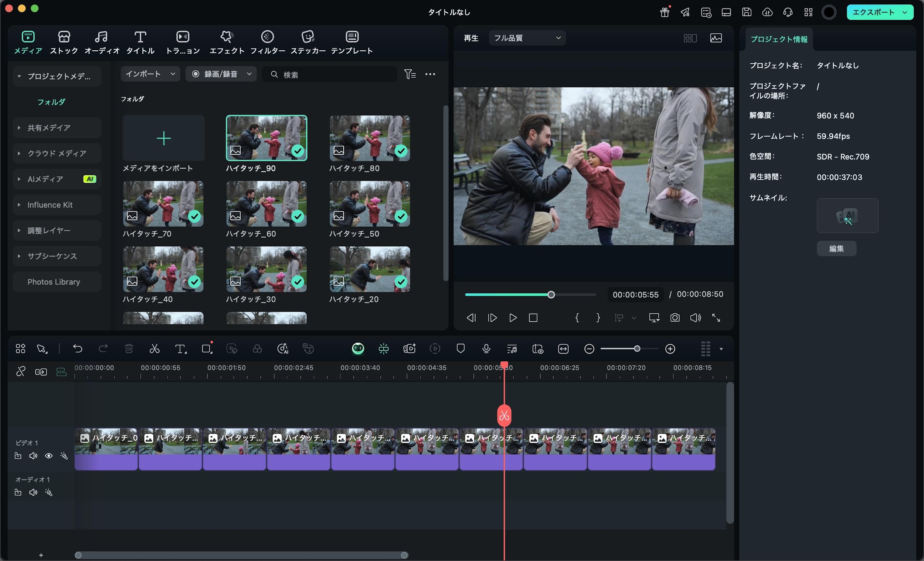Screen dimensions: 924x561
Task: Lock audio track 1
Action: 18,492
